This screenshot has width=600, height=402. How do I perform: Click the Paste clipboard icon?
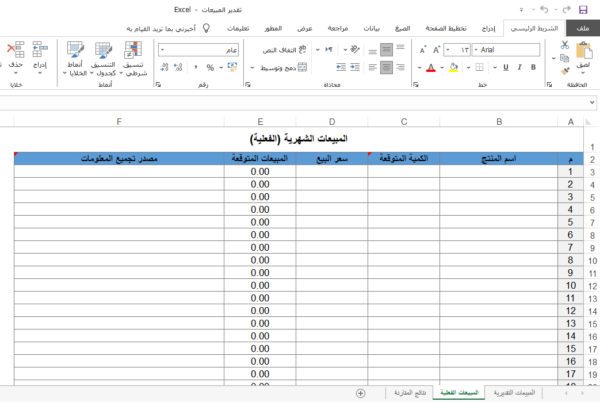pos(583,50)
